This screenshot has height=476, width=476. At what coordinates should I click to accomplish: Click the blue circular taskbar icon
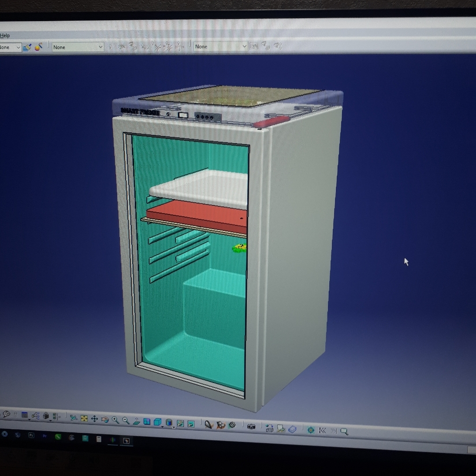[4, 434]
